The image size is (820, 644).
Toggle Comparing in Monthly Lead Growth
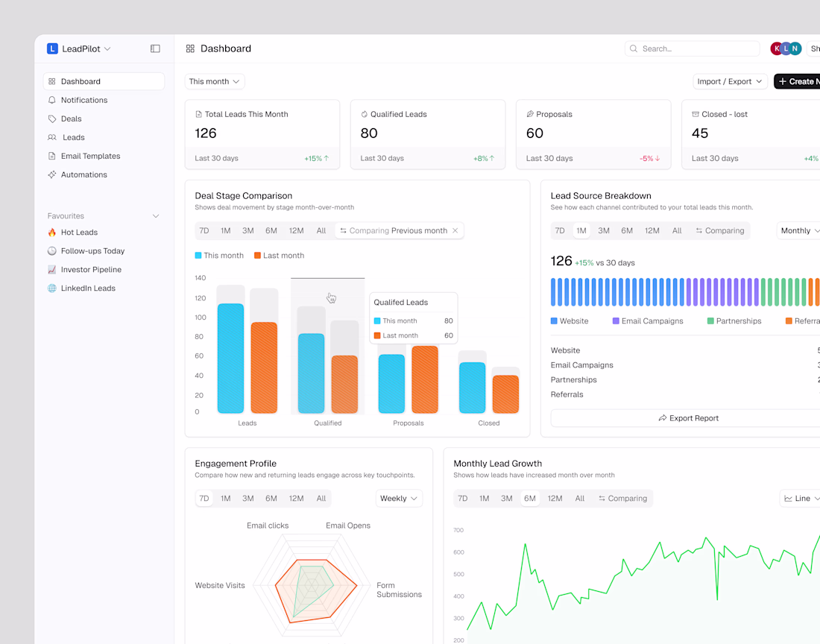pos(622,499)
